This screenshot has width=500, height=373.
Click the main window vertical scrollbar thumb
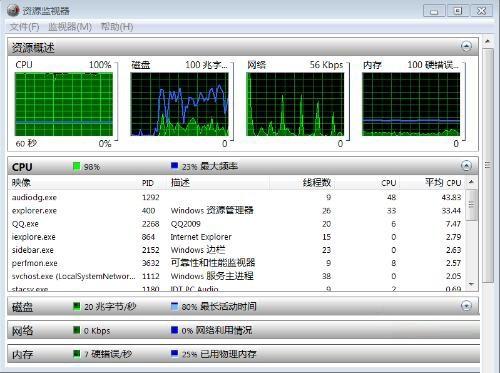coord(488,165)
